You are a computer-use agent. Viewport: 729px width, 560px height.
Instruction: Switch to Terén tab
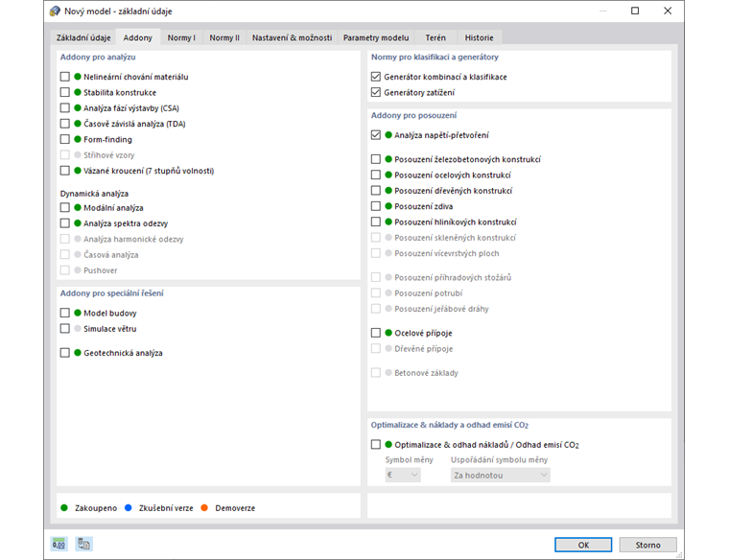[x=435, y=37]
